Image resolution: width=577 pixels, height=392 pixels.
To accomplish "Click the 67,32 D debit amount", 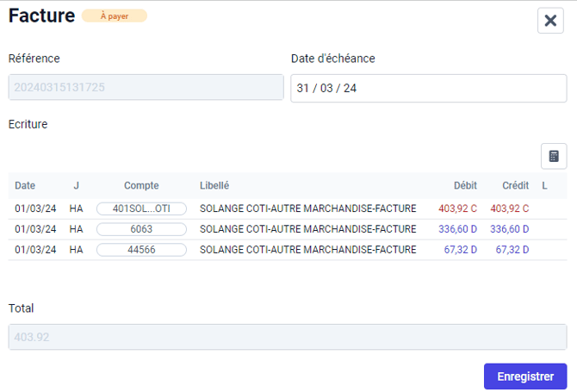I will coord(461,250).
